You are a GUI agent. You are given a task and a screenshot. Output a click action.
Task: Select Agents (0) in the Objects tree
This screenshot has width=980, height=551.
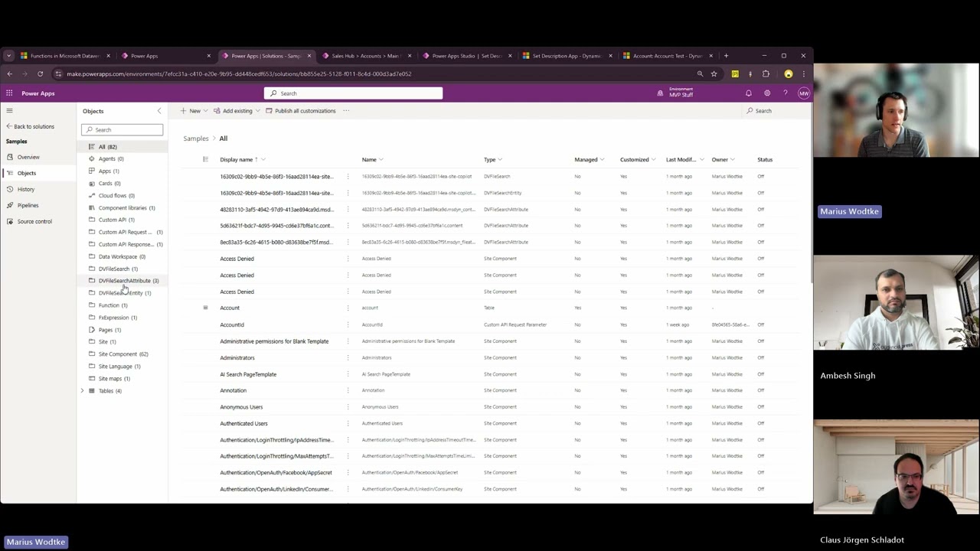111,159
